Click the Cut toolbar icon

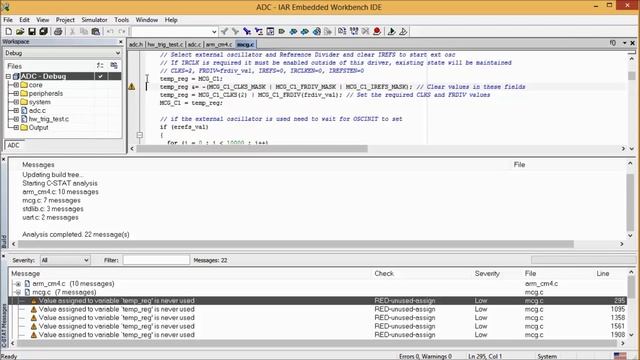72,31
